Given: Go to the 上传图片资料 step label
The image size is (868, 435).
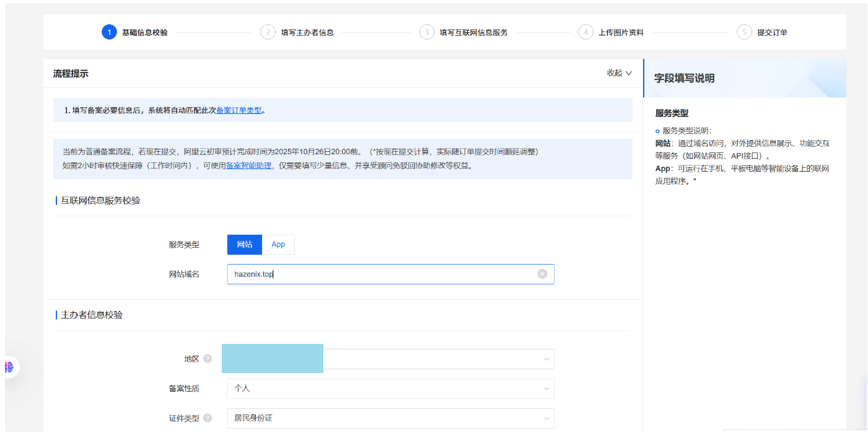Looking at the screenshot, I should tap(621, 32).
